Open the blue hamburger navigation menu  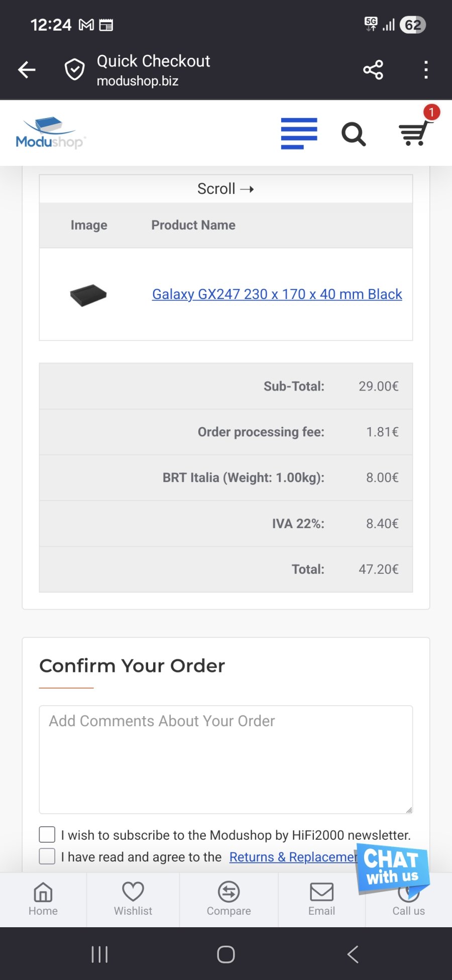(299, 134)
